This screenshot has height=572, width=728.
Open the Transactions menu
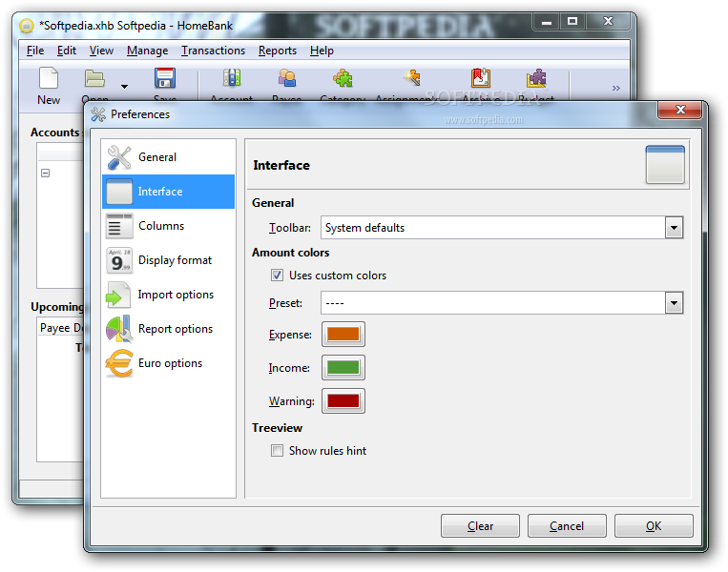(213, 51)
